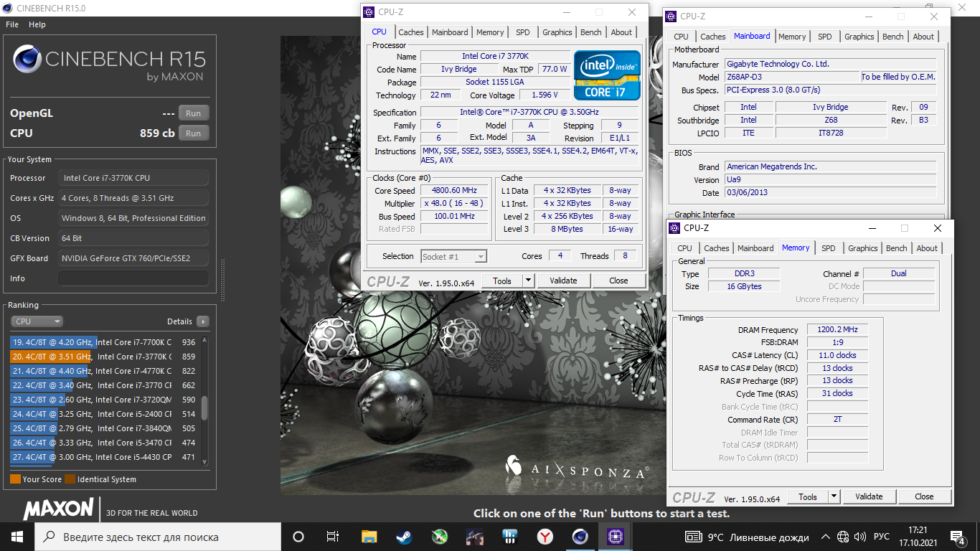Open the volume speaker icon in tray
Image resolution: width=980 pixels, height=551 pixels.
[x=860, y=537]
